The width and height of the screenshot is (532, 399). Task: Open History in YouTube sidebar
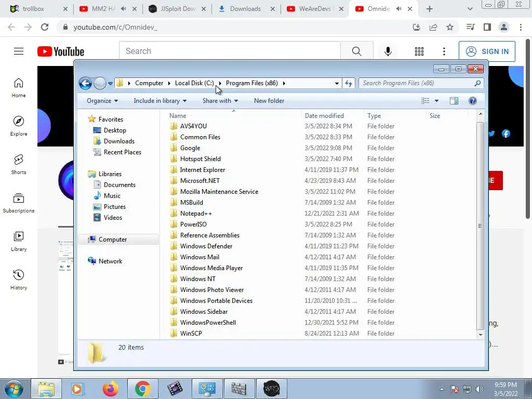[19, 280]
